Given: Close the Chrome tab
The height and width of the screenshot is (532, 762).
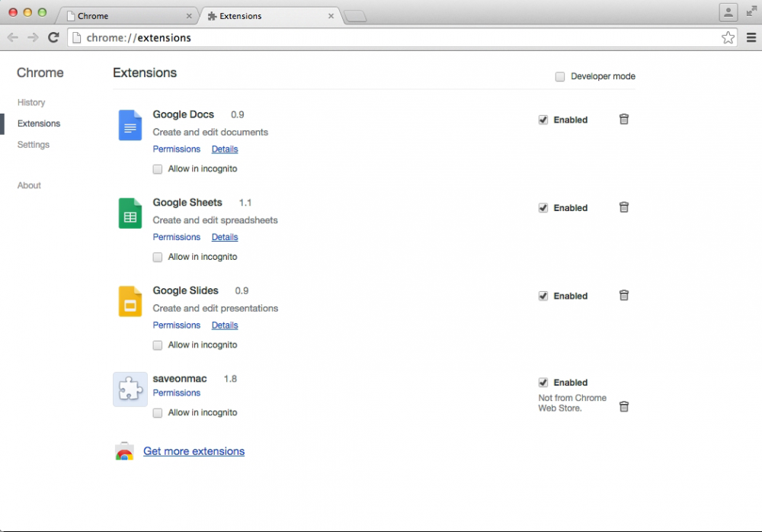Looking at the screenshot, I should tap(189, 16).
